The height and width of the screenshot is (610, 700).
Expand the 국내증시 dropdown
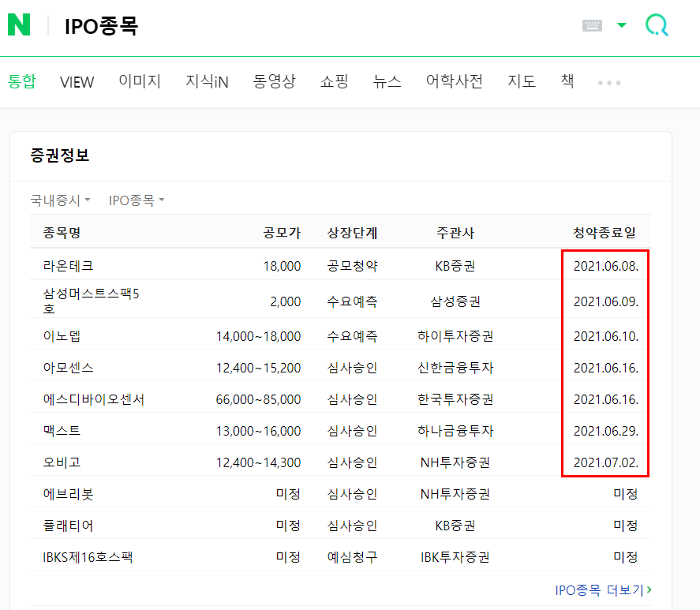pyautogui.click(x=60, y=200)
